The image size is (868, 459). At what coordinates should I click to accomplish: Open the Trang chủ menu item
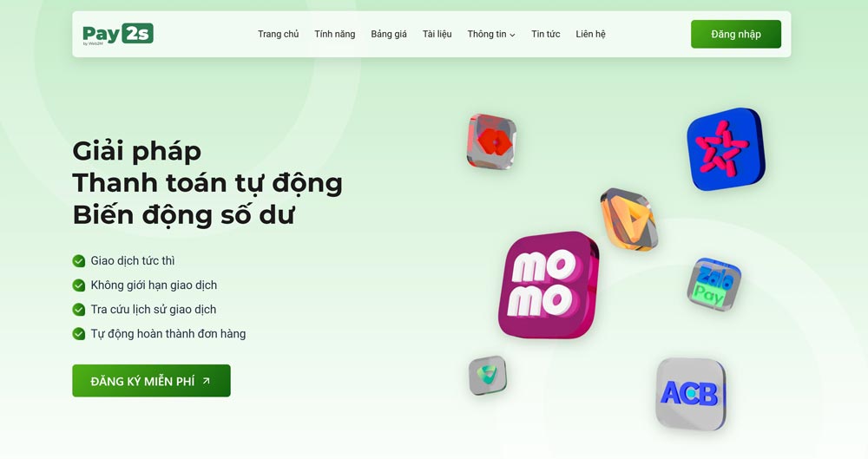278,34
